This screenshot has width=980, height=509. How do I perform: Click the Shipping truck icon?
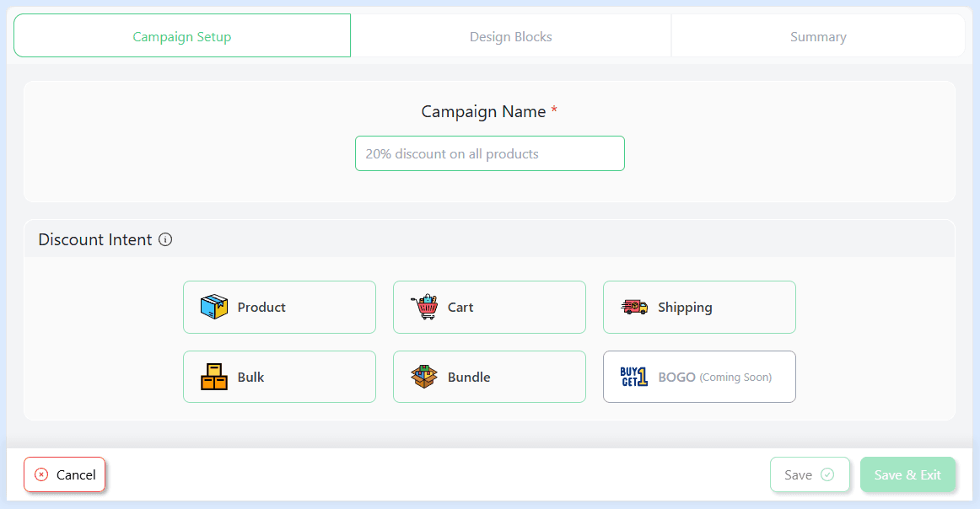(x=634, y=307)
